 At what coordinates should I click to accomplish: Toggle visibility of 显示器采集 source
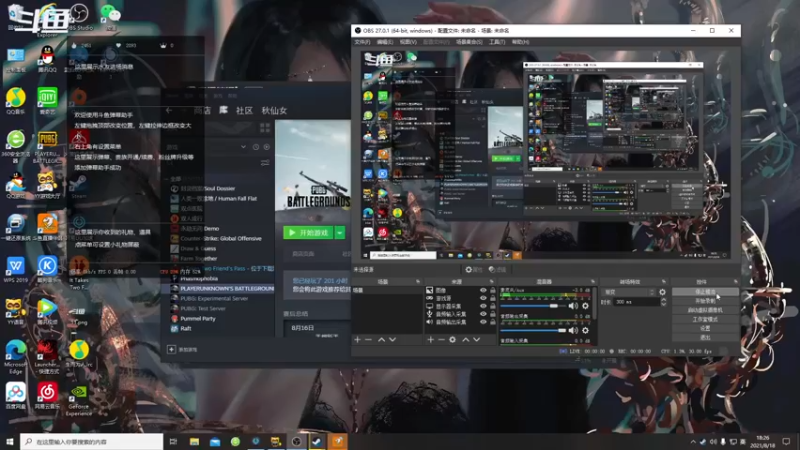tap(483, 306)
